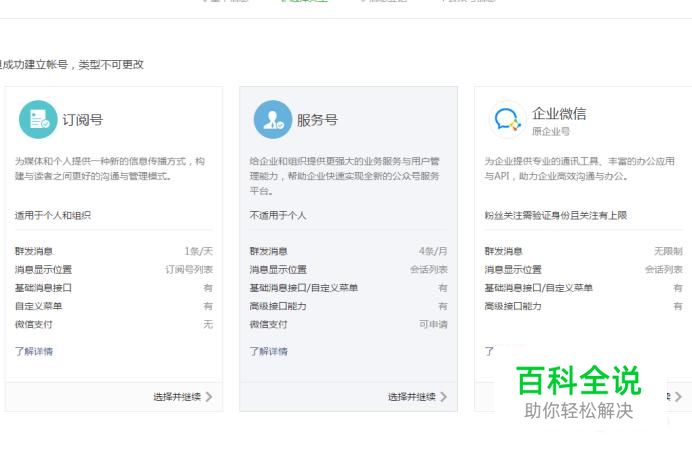Click 群发消息 label in 订阅号 card
This screenshot has width=692, height=455.
[34, 251]
